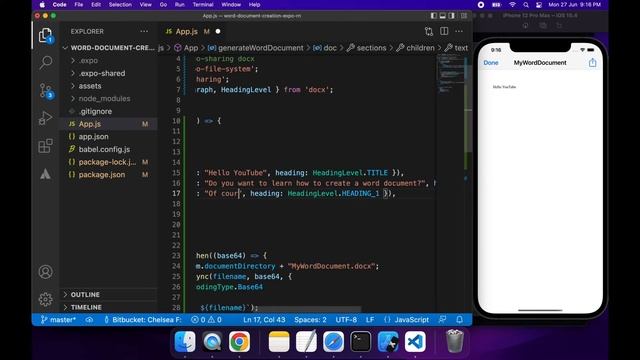Open errors and warnings count in status bar
Viewport: 640px width, 360px height.
(x=207, y=320)
